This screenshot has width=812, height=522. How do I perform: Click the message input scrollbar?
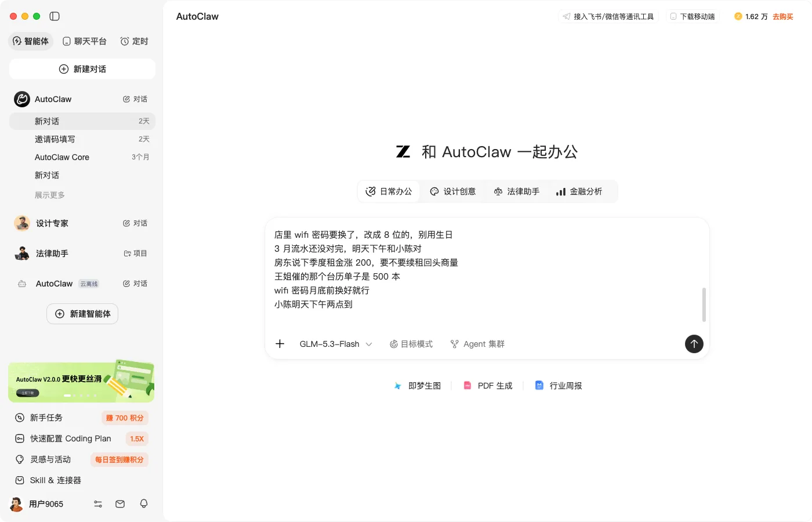[704, 304]
